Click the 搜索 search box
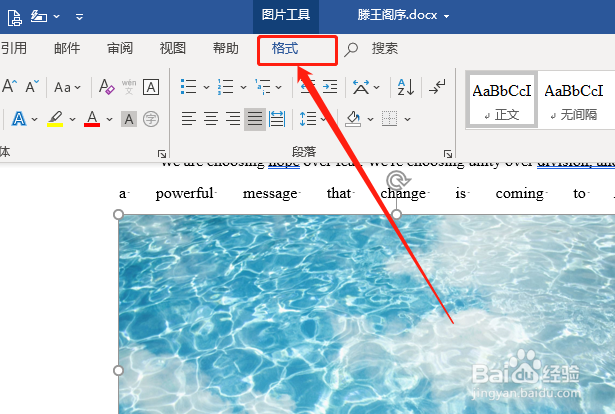Image resolution: width=615 pixels, height=414 pixels. point(385,49)
